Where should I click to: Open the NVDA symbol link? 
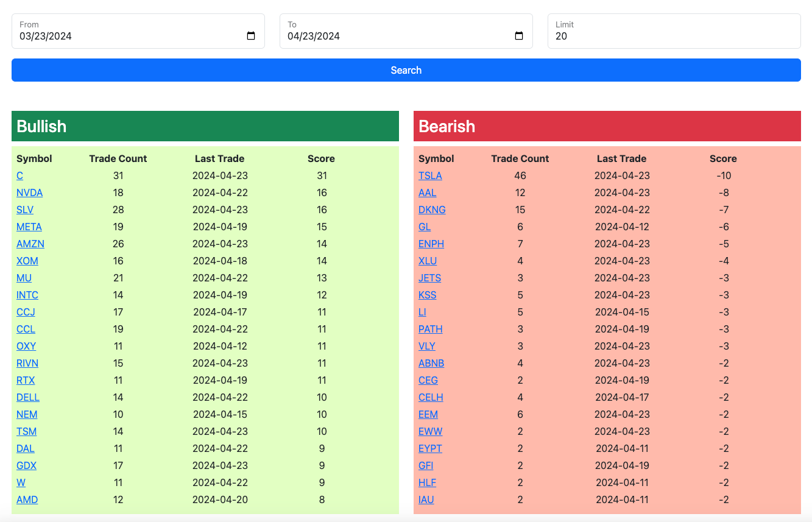(x=29, y=192)
